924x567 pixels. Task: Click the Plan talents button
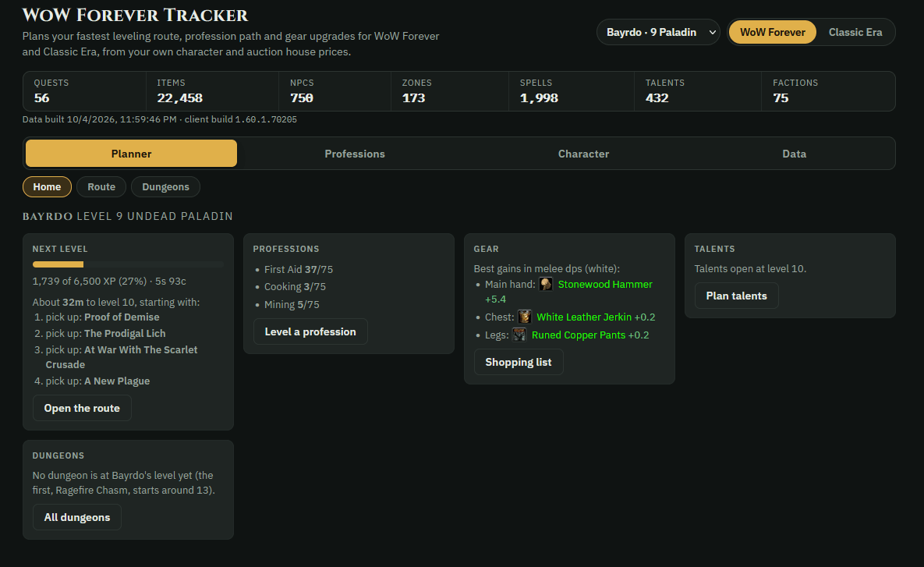click(x=737, y=296)
